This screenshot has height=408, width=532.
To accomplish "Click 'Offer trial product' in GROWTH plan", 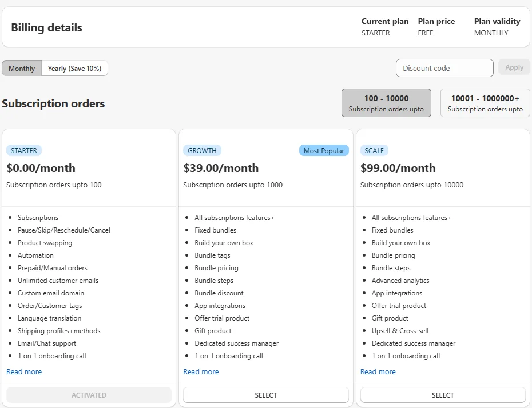I will click(x=222, y=318).
